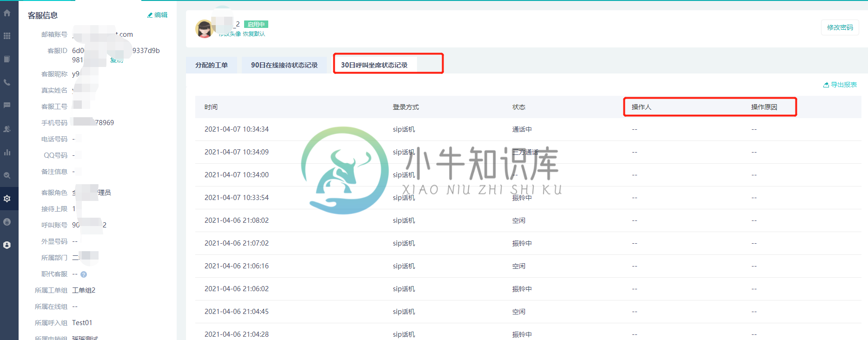The width and height of the screenshot is (868, 340).
Task: Click the 状态 column header
Action: point(519,107)
